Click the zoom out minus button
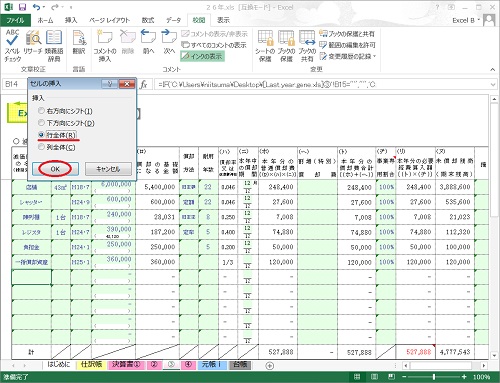Viewport: 500px width, 383px height. 404,377
